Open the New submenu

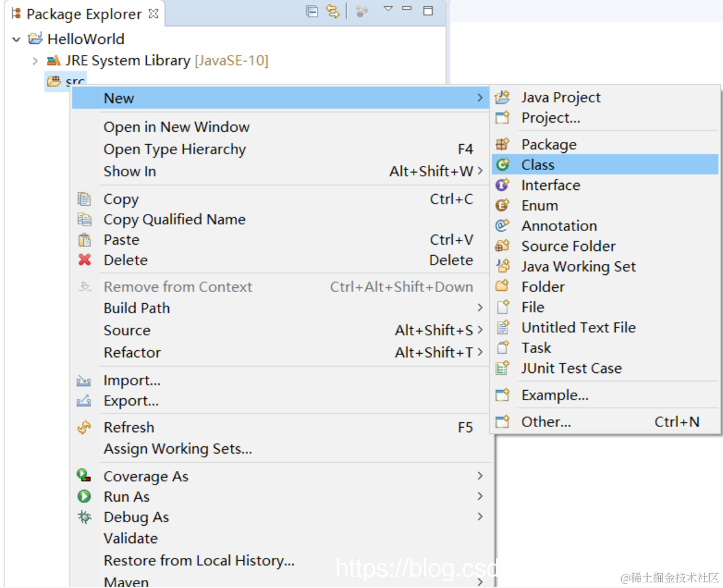(280, 98)
